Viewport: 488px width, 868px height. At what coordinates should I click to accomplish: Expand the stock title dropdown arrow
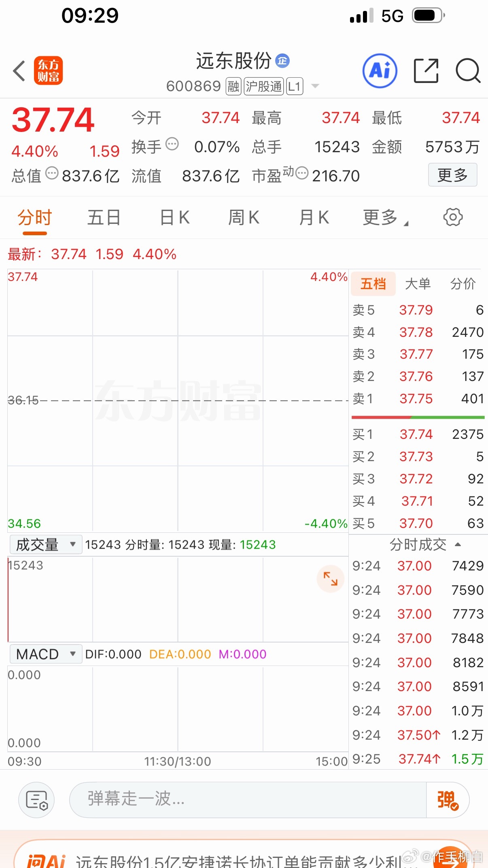pos(315,86)
